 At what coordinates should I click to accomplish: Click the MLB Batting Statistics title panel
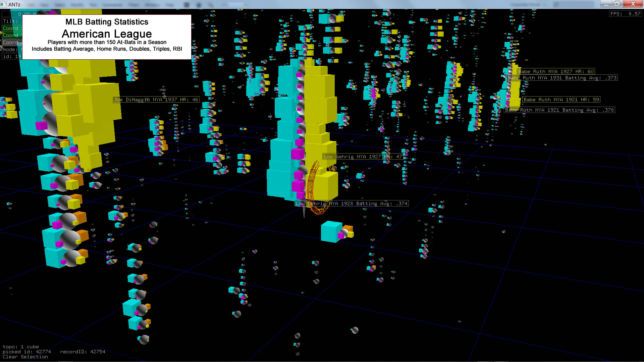point(107,37)
